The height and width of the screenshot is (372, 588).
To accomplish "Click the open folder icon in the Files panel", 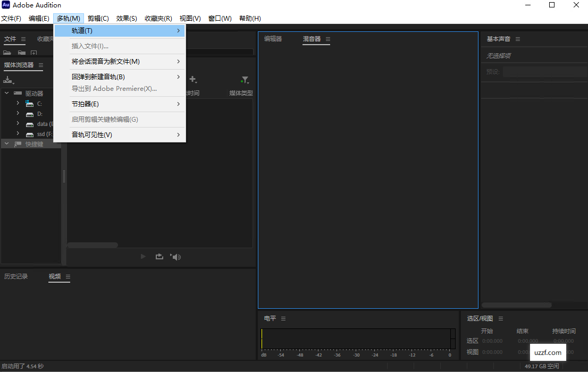I will coord(6,53).
